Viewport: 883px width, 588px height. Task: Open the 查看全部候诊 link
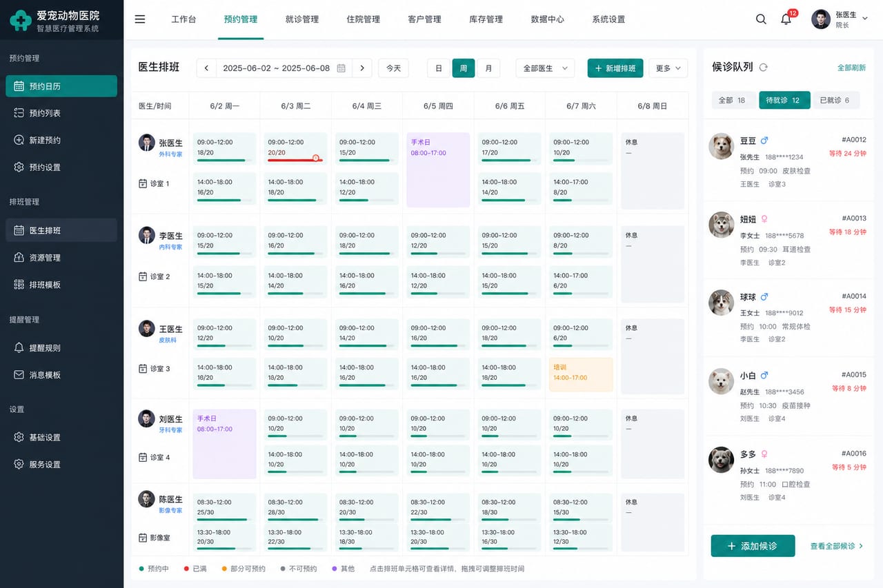click(x=837, y=546)
